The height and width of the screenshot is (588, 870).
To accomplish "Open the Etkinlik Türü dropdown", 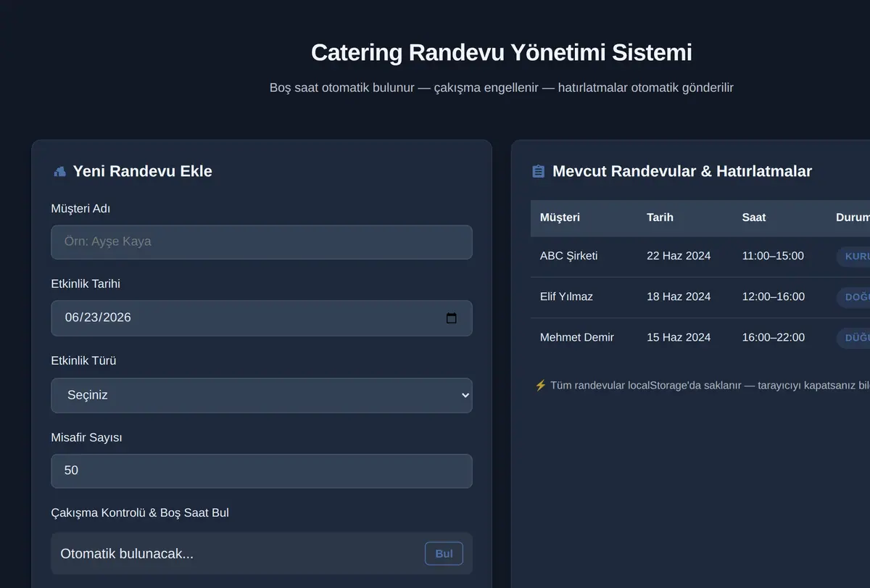I will coord(262,395).
